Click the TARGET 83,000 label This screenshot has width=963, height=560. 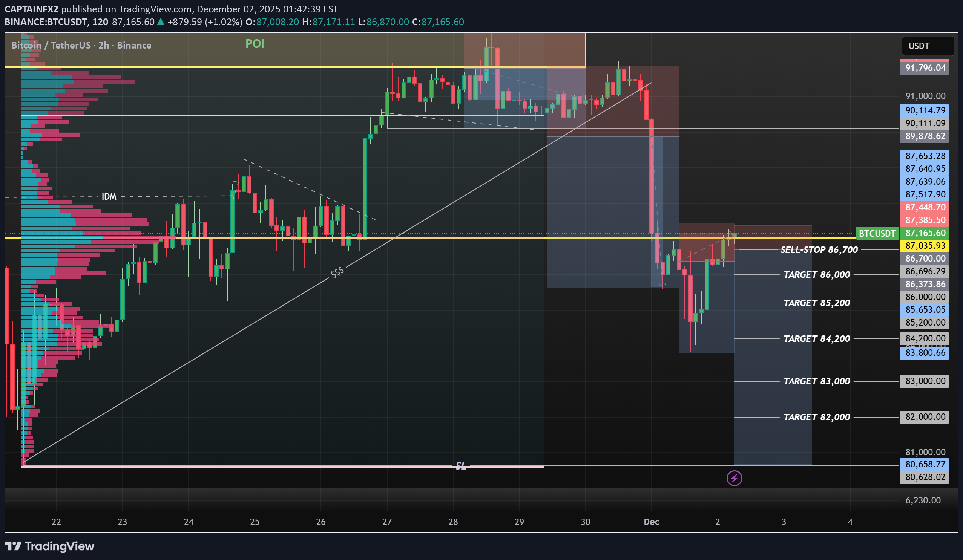point(817,381)
